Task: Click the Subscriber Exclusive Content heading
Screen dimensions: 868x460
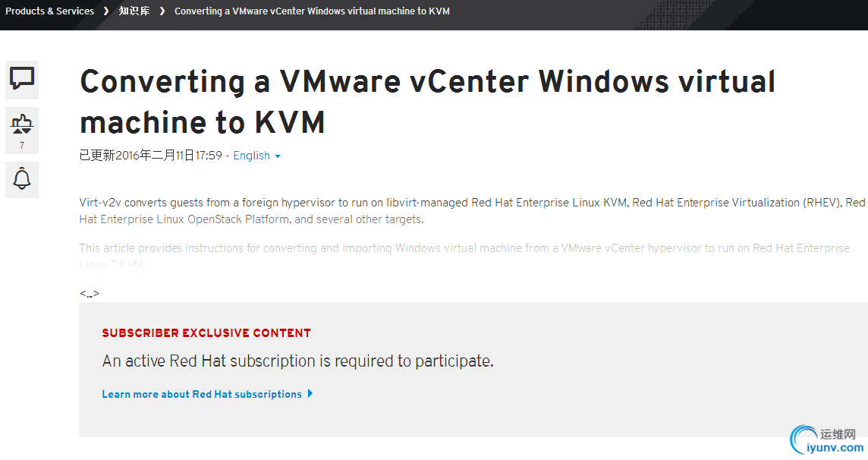Action: click(206, 332)
